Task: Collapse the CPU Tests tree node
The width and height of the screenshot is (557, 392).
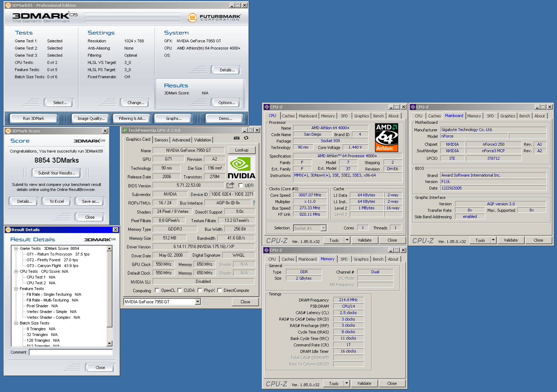Action: coord(16,271)
